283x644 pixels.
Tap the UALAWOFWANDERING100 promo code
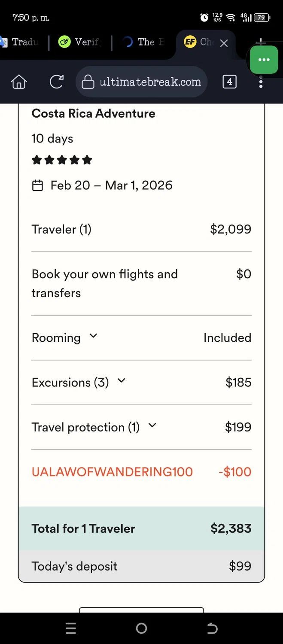(112, 472)
